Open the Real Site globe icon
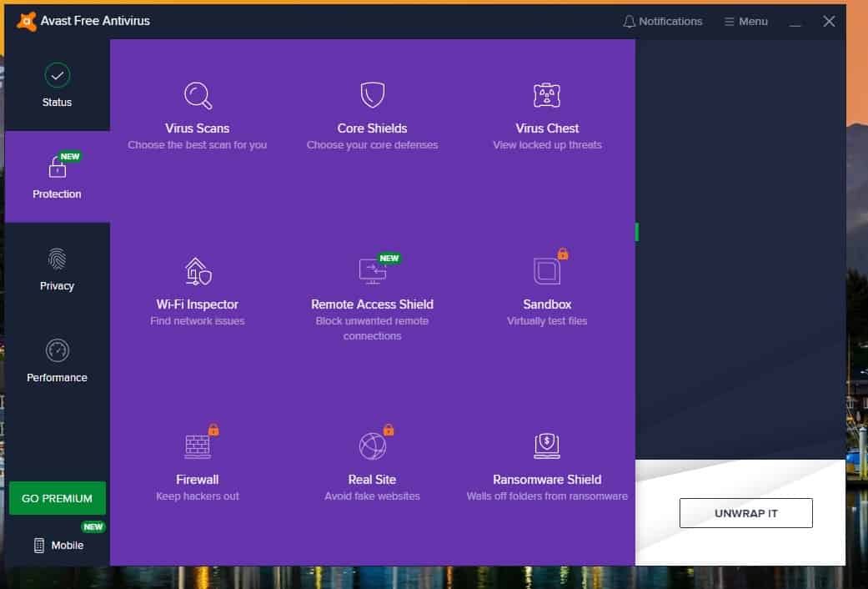Image resolution: width=868 pixels, height=589 pixels. tap(372, 446)
